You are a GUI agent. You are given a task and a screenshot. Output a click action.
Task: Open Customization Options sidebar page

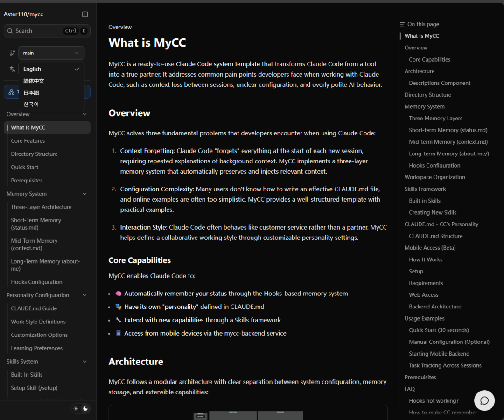coord(39,335)
